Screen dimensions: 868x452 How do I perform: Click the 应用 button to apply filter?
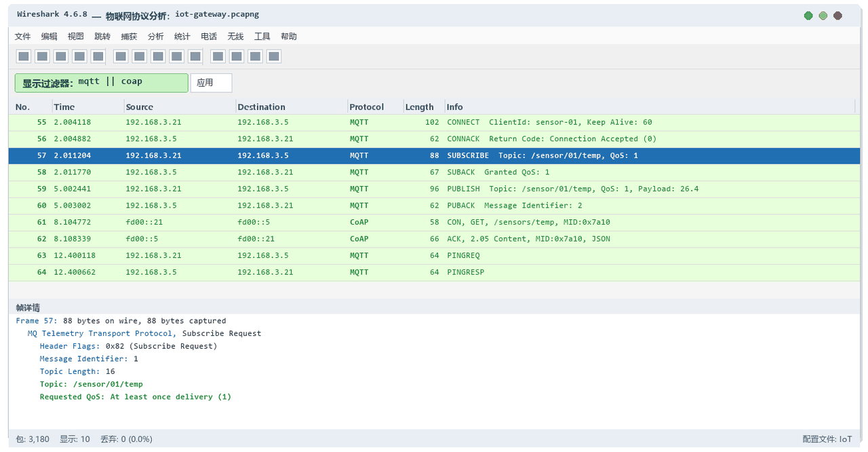point(211,83)
